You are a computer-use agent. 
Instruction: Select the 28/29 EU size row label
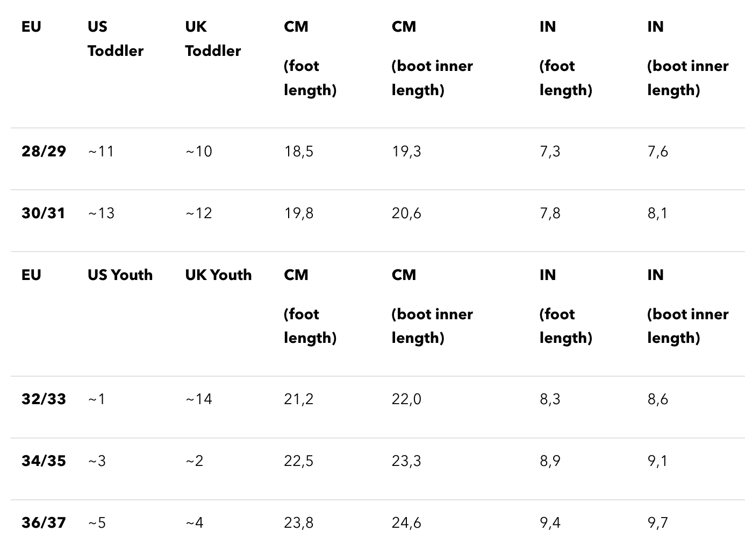coord(44,151)
